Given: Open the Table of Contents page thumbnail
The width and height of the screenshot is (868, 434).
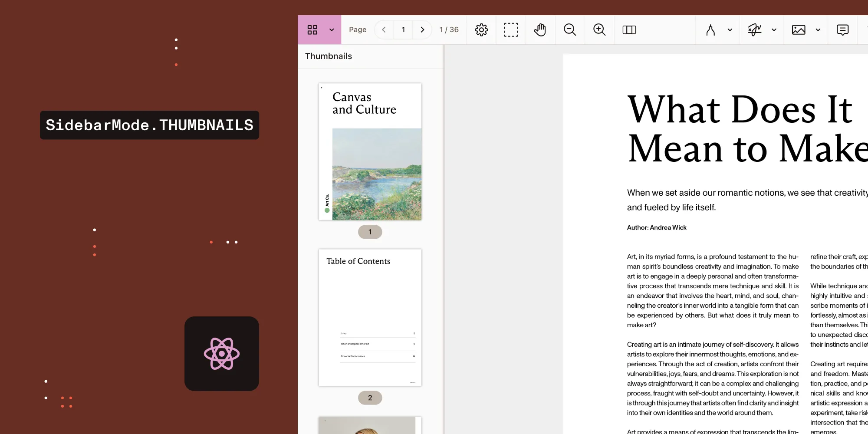Looking at the screenshot, I should point(370,318).
